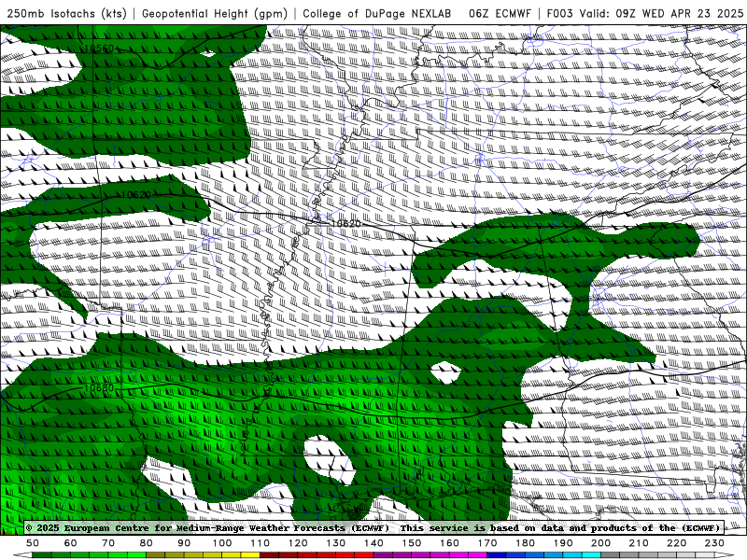Click the bright green swatch left of 80
The height and width of the screenshot is (560, 747).
(136, 555)
